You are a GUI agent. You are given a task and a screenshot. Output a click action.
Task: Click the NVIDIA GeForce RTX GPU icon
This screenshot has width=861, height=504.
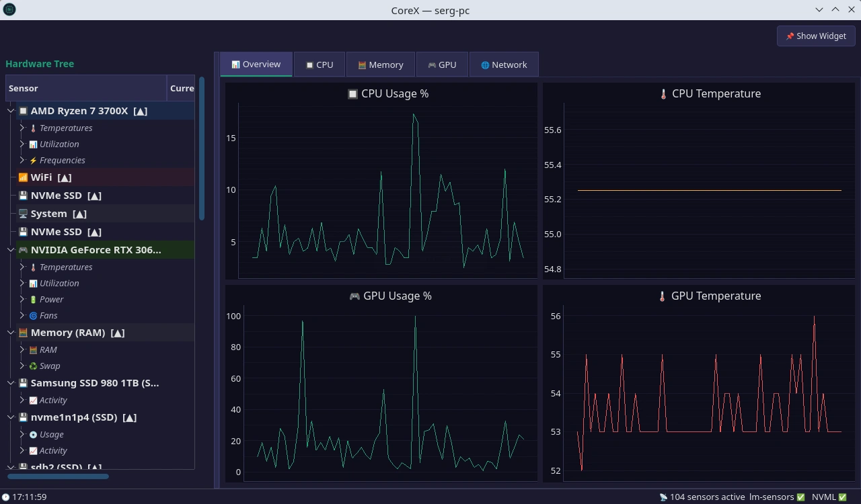coord(23,250)
